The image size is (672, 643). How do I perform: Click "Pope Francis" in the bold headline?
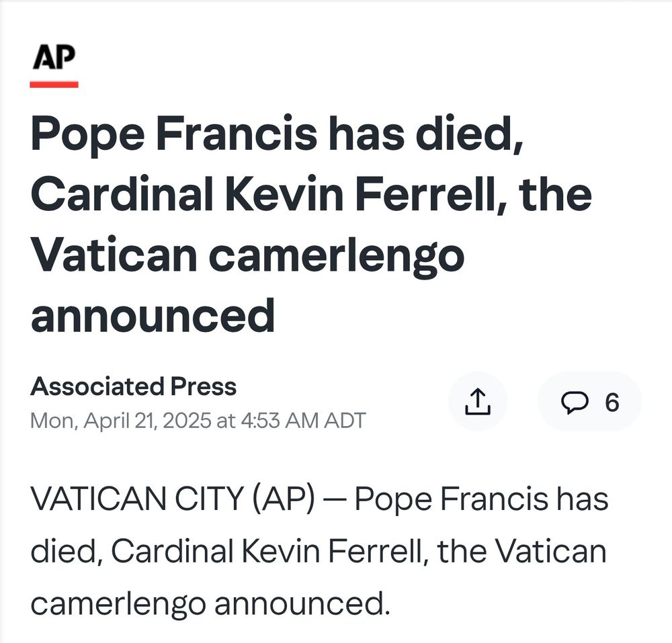pos(173,134)
